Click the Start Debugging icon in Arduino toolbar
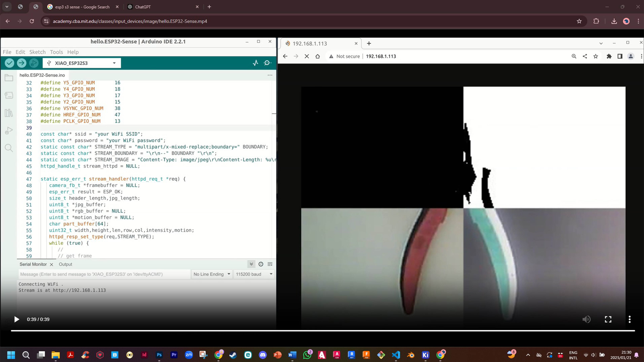644x362 pixels. click(x=34, y=63)
